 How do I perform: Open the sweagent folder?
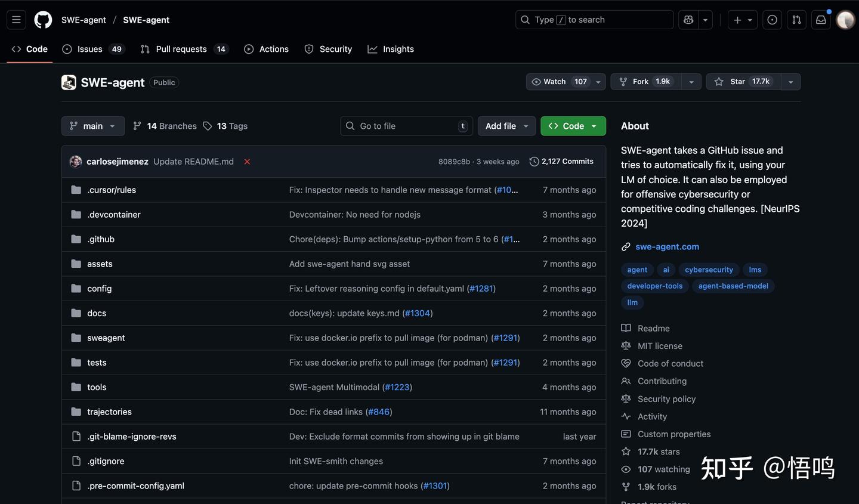106,338
